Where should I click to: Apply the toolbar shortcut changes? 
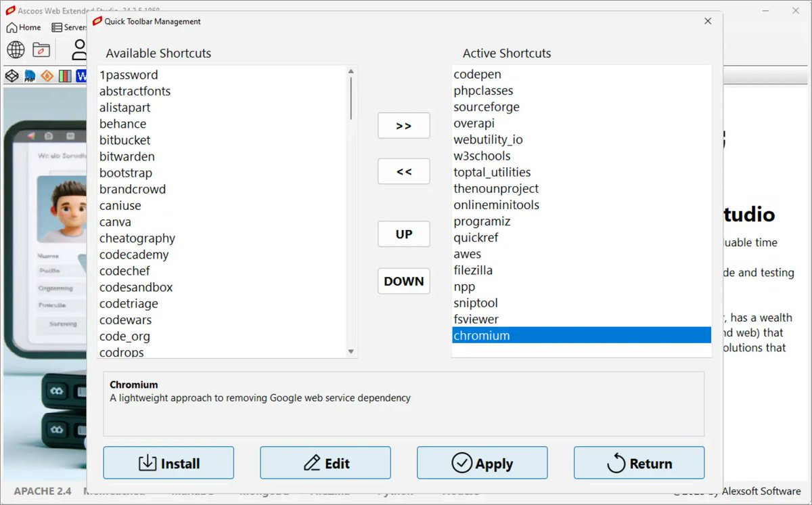coord(482,462)
